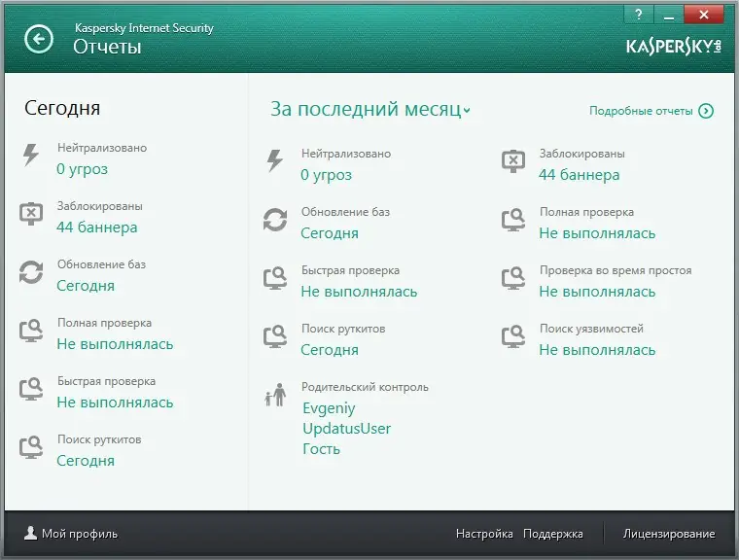Click Не выполнялась under monthly Быстрая проверка
The image size is (739, 560).
tap(359, 292)
